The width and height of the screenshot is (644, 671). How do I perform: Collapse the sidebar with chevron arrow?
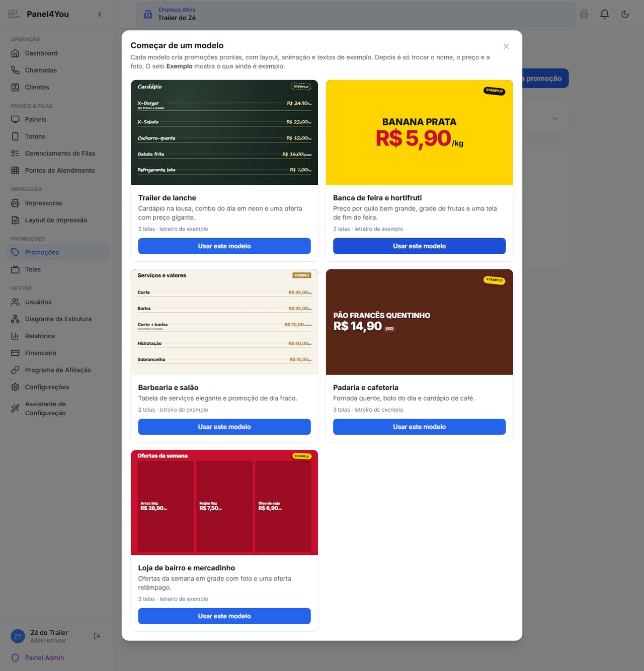click(100, 14)
